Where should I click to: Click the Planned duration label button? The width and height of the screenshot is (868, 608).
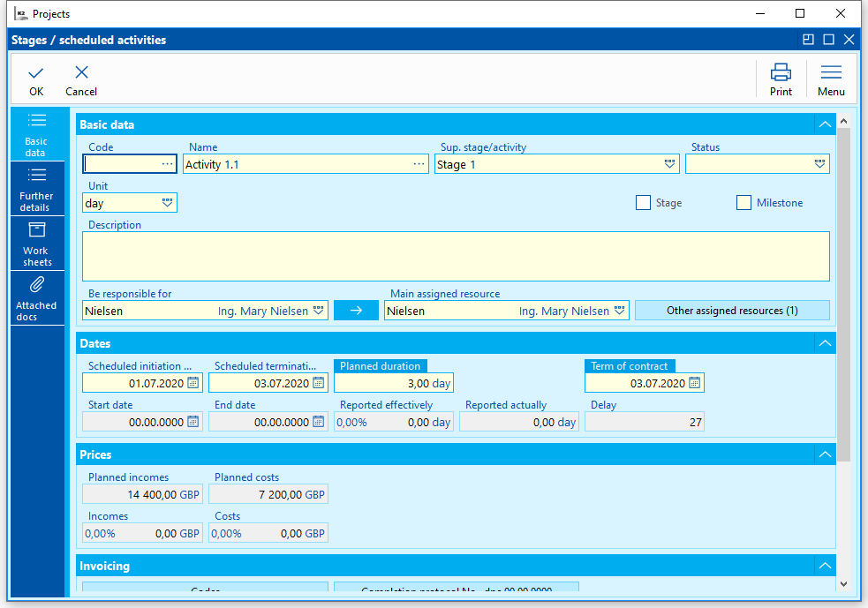381,365
